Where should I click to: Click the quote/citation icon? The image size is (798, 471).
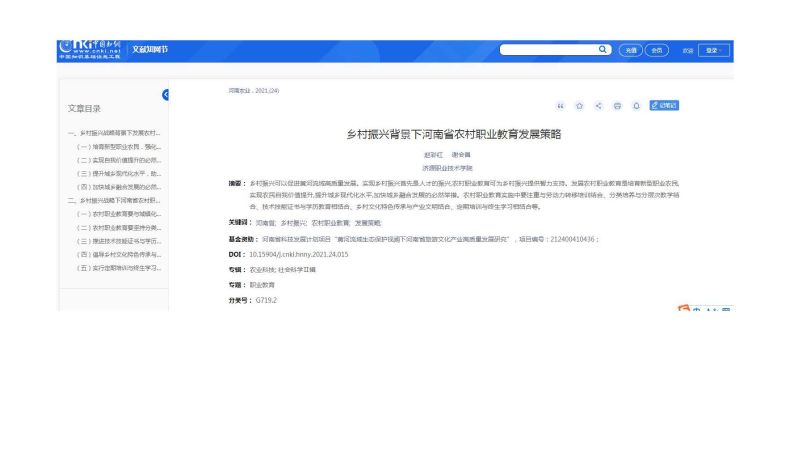(x=560, y=105)
